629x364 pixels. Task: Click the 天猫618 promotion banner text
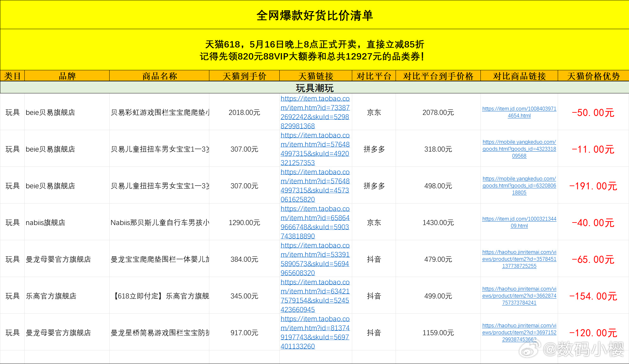(312, 50)
